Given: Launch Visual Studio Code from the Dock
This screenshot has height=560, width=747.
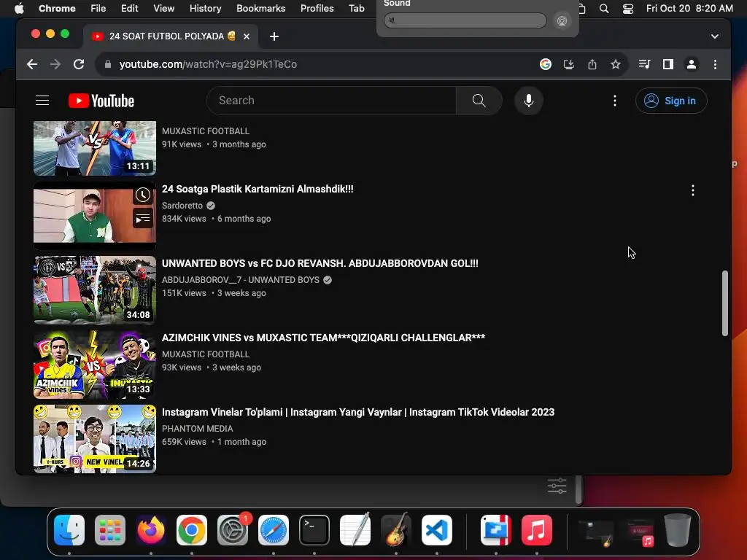Looking at the screenshot, I should (437, 529).
